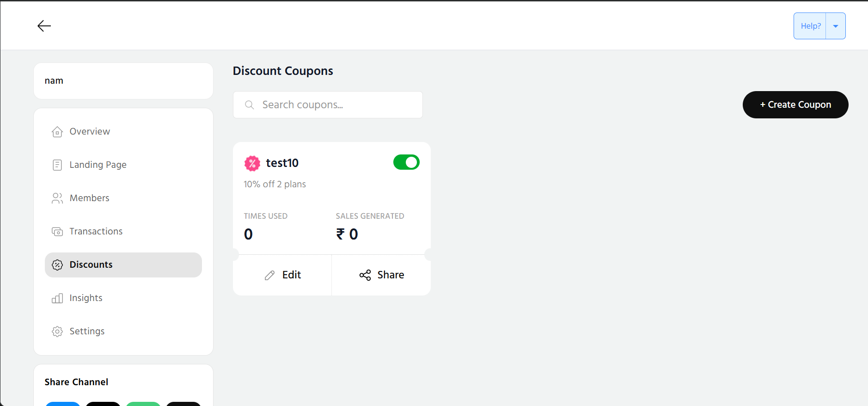Click the search magnifier icon

tap(250, 105)
